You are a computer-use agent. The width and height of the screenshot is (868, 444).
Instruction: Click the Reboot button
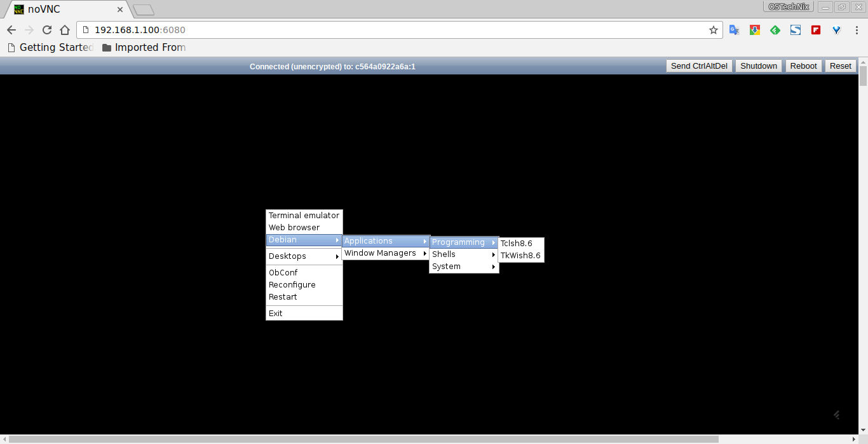tap(803, 66)
